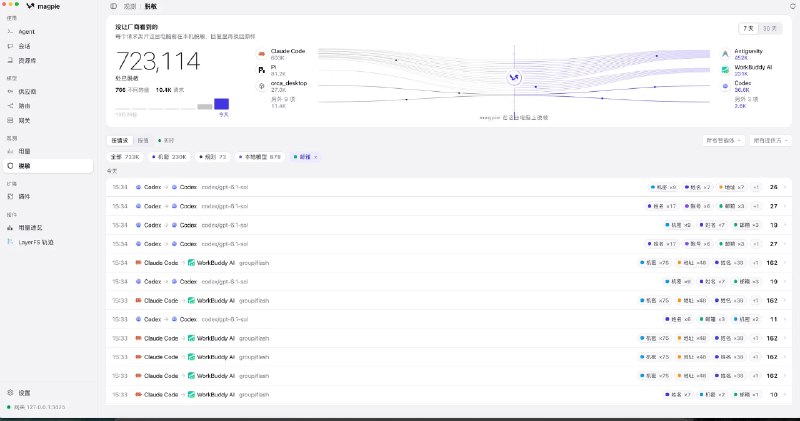The image size is (800, 421).
Task: Expand the row totaling 10 with its chevron
Action: click(785, 394)
